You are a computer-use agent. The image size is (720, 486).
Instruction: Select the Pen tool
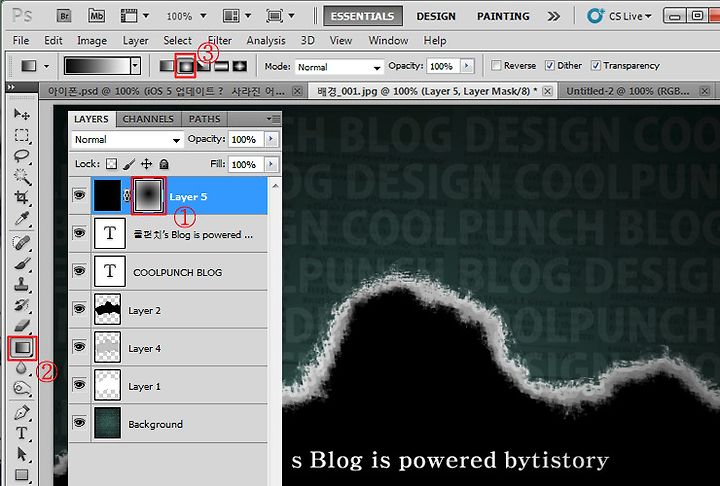22,412
